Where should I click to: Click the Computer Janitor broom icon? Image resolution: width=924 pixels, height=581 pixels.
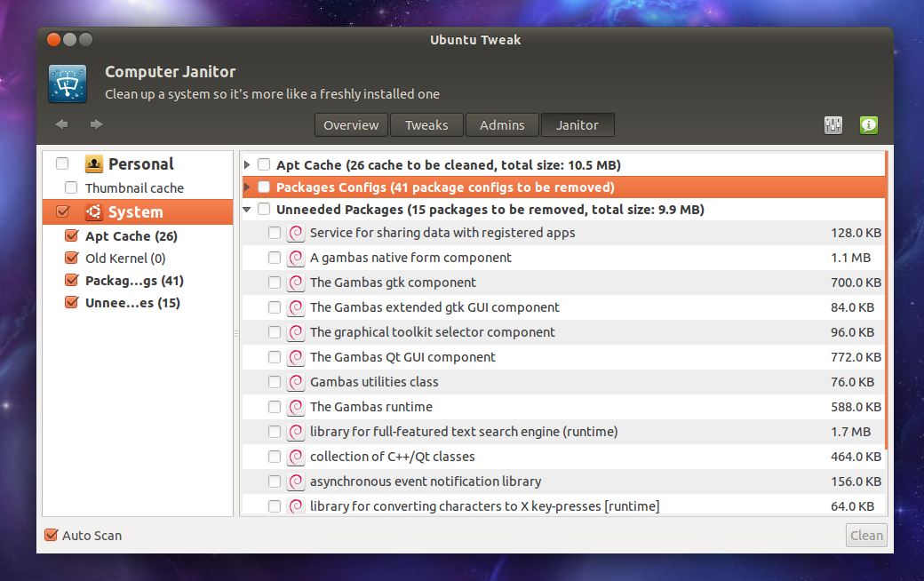tap(68, 84)
